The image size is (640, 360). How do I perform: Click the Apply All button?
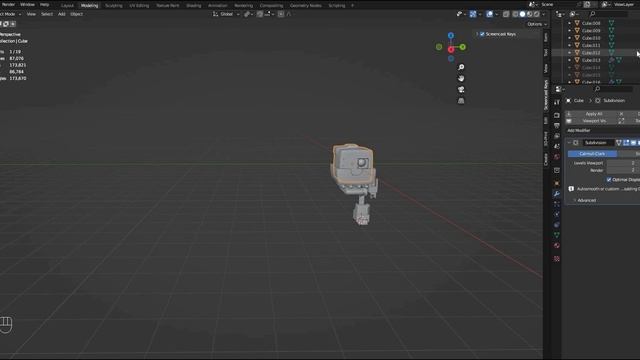tap(594, 114)
